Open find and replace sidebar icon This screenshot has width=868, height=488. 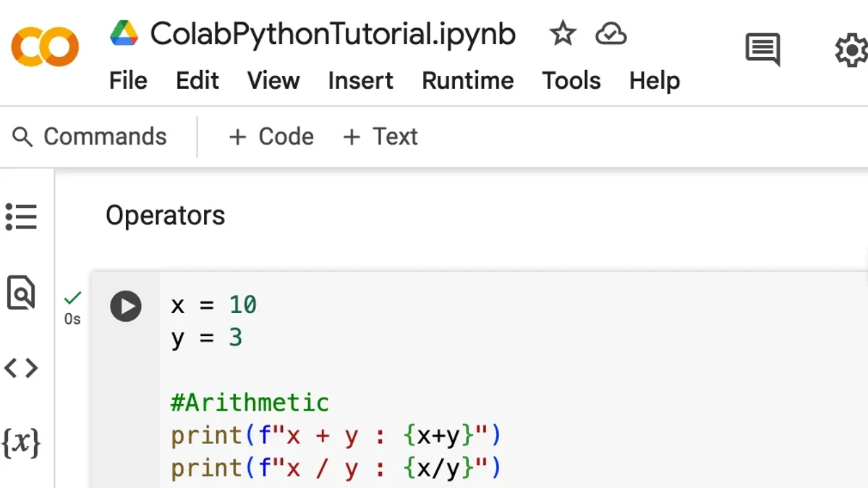click(x=21, y=292)
